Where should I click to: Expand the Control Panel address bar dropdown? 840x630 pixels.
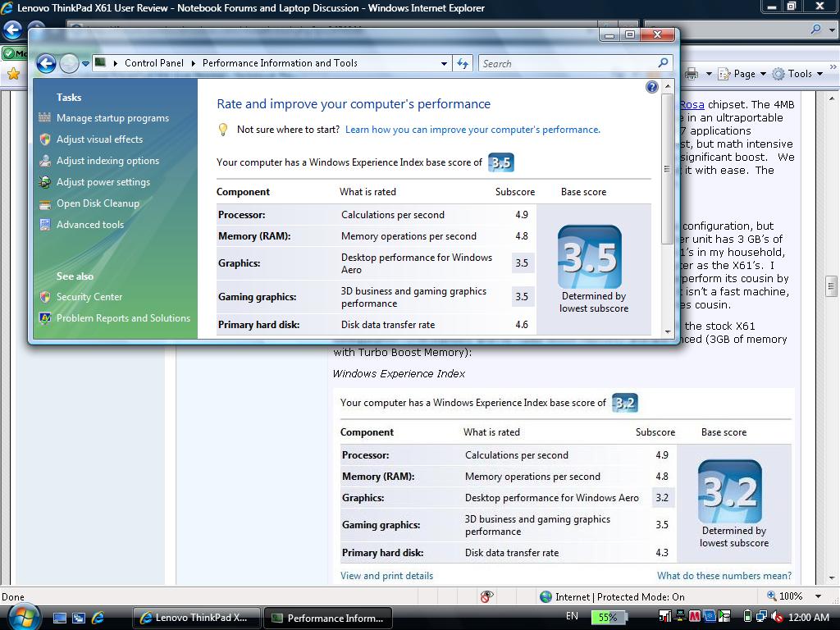pos(444,64)
